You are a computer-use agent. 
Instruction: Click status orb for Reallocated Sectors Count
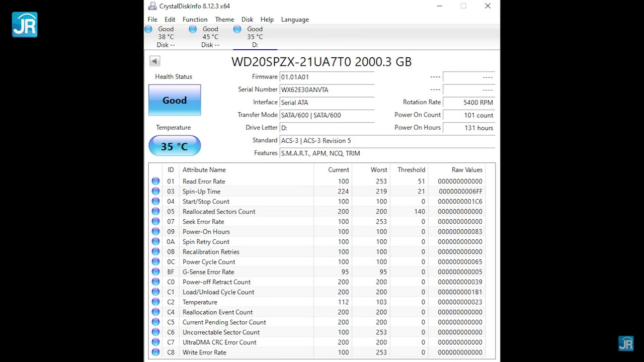click(155, 212)
